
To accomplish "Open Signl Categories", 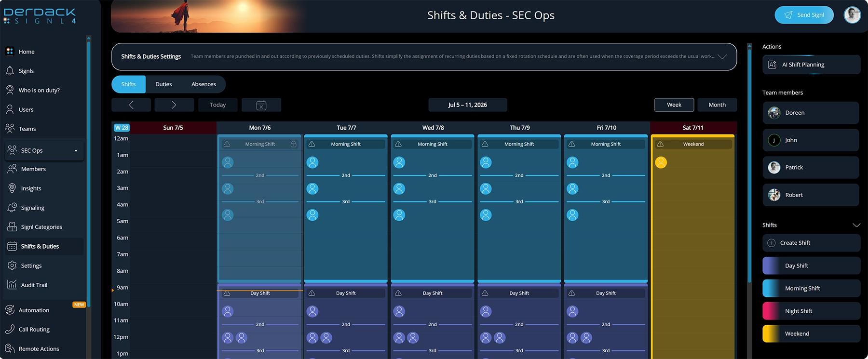I will pos(41,227).
